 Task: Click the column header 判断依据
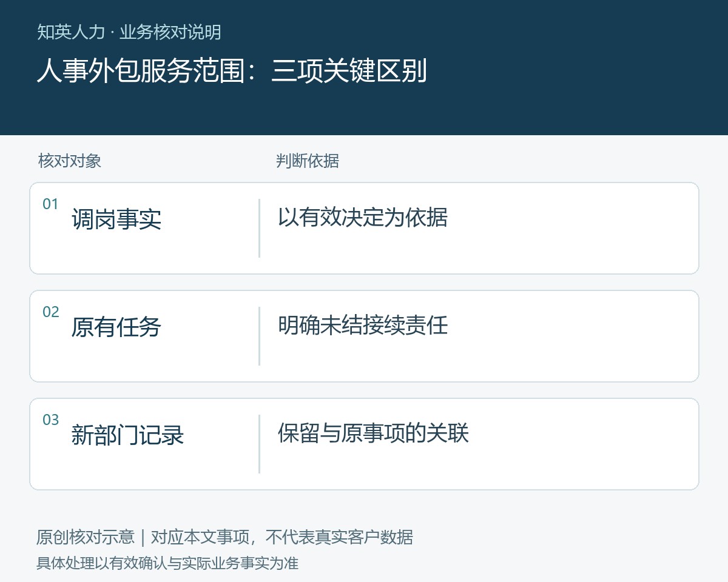click(x=308, y=161)
